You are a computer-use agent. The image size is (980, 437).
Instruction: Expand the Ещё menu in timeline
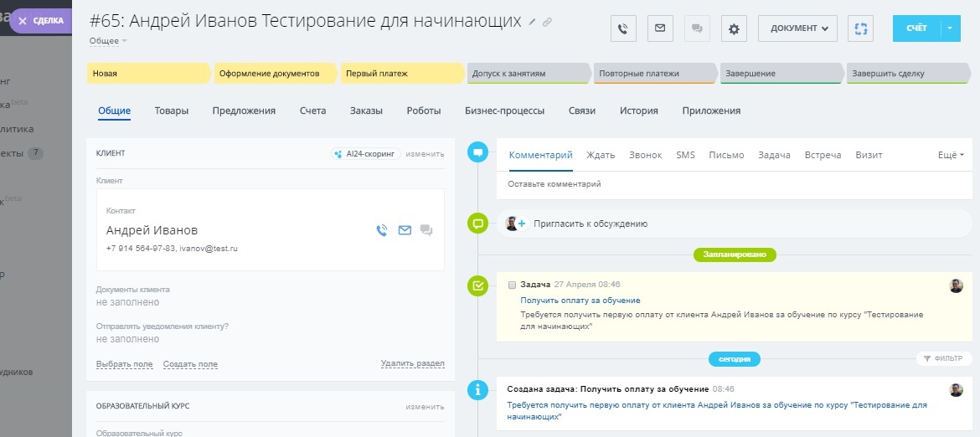pos(951,155)
